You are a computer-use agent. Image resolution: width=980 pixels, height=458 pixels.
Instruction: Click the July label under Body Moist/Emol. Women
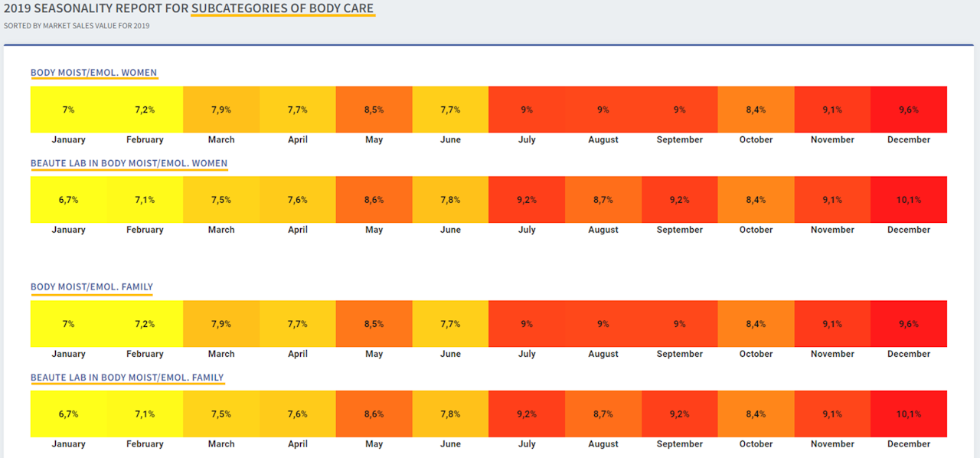527,139
